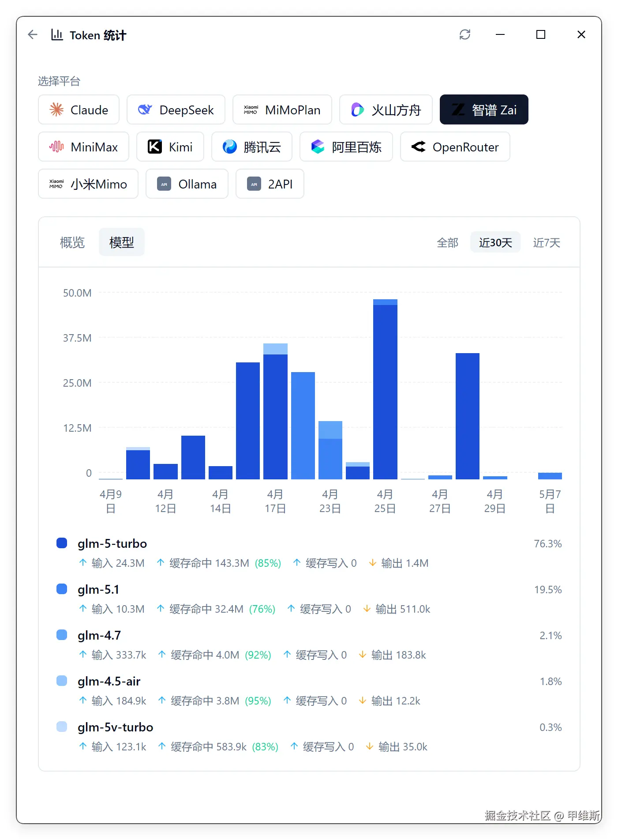The height and width of the screenshot is (840, 618).
Task: Click the back arrow icon
Action: (x=33, y=34)
